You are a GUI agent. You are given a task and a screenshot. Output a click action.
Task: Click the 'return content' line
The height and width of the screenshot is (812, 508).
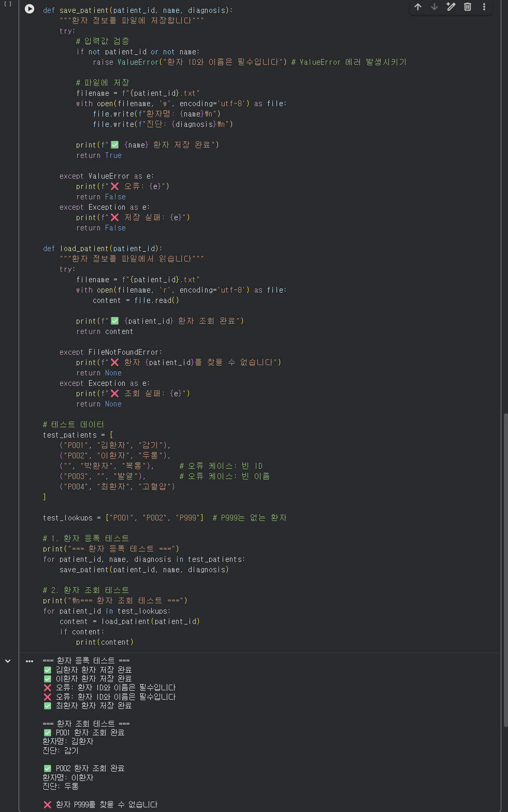pos(105,331)
